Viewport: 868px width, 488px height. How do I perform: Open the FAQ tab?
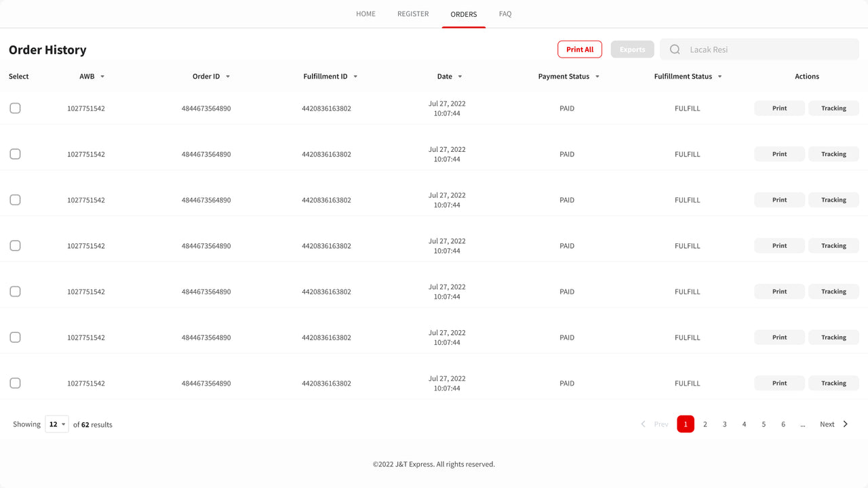click(x=505, y=14)
